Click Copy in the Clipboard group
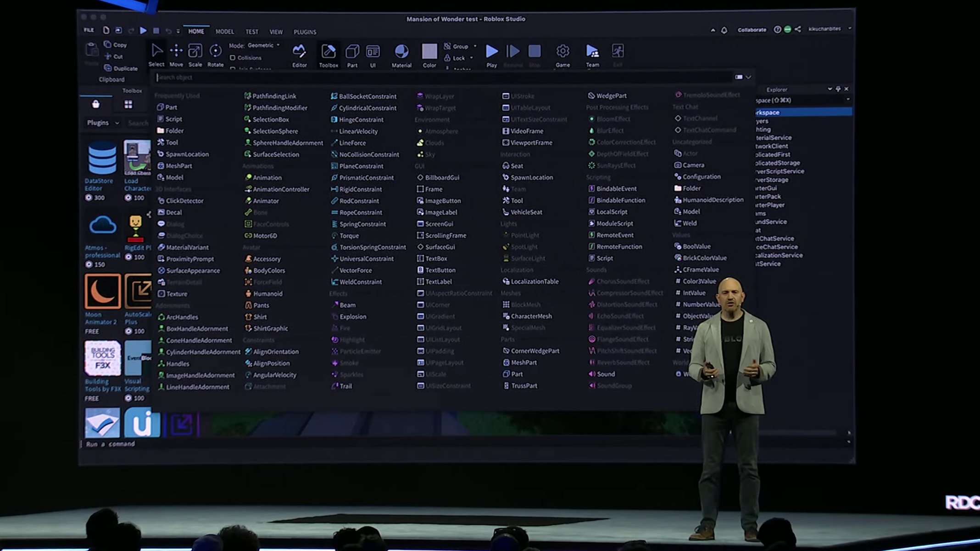The image size is (980, 551). point(115,45)
